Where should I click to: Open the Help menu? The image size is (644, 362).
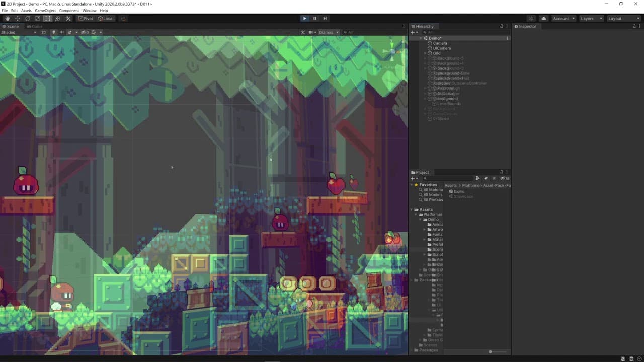click(104, 11)
